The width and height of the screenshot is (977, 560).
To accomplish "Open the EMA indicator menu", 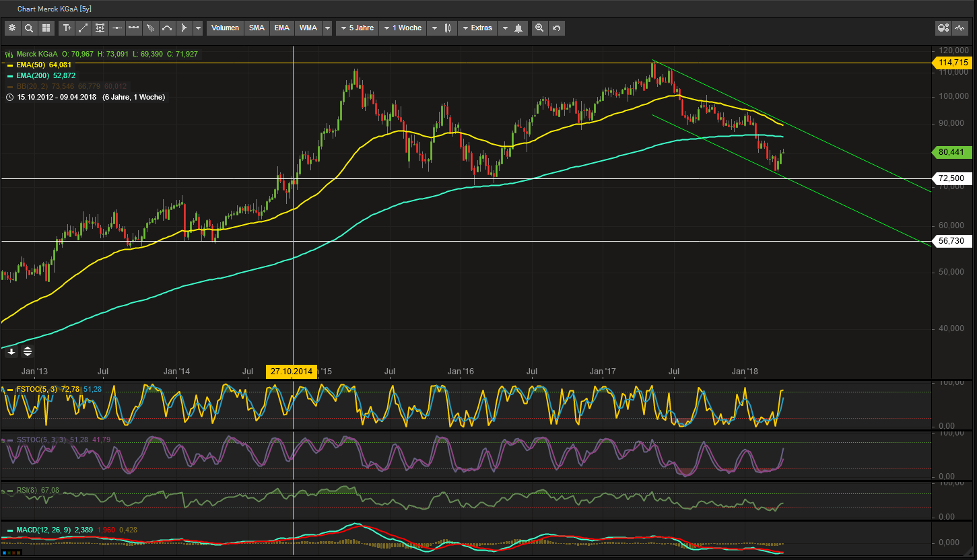I will point(281,28).
